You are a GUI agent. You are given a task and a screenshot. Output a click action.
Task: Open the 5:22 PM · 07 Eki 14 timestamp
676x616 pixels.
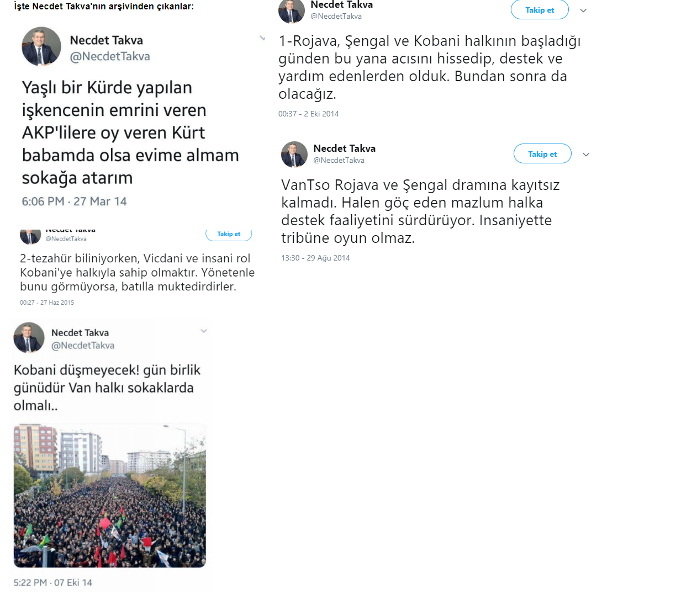tap(53, 582)
